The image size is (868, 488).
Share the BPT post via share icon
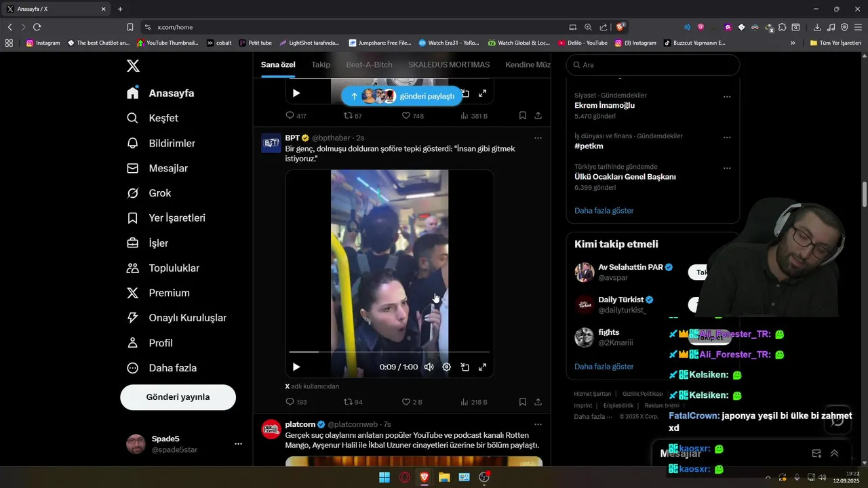[x=538, y=402]
